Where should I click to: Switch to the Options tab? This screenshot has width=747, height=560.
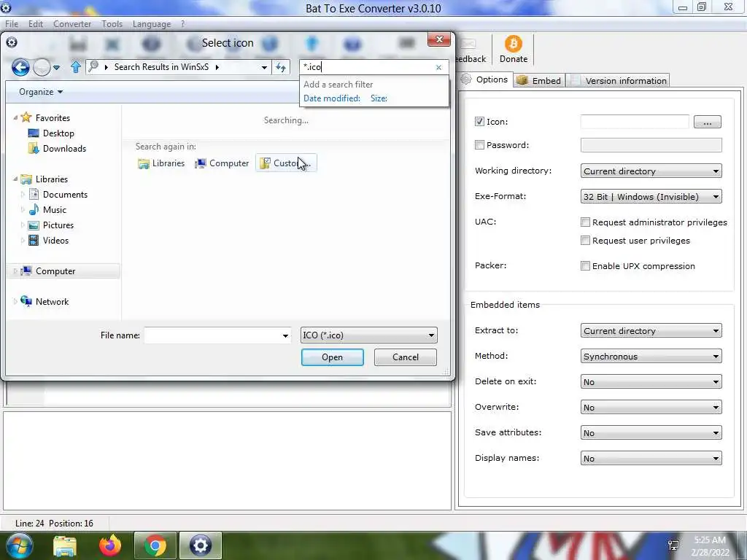[x=485, y=79]
